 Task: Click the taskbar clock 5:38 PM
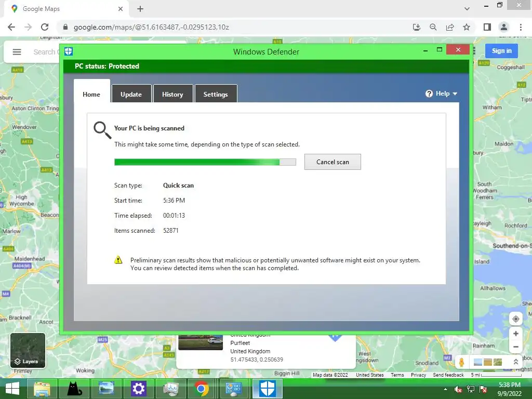coord(509,385)
